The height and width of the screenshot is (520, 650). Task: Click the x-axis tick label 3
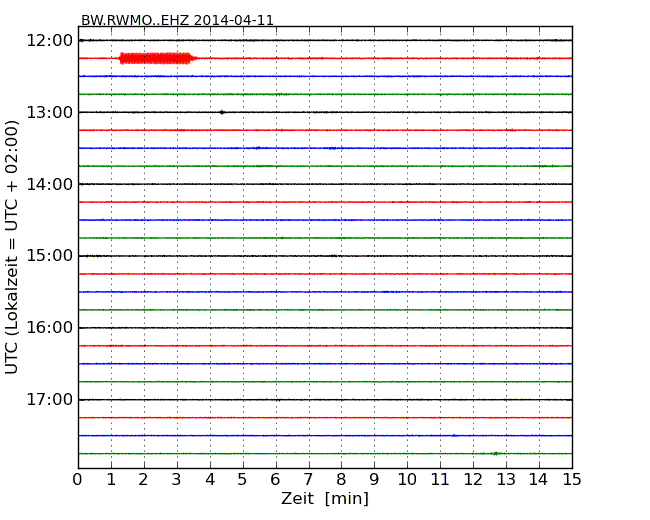pos(177,480)
